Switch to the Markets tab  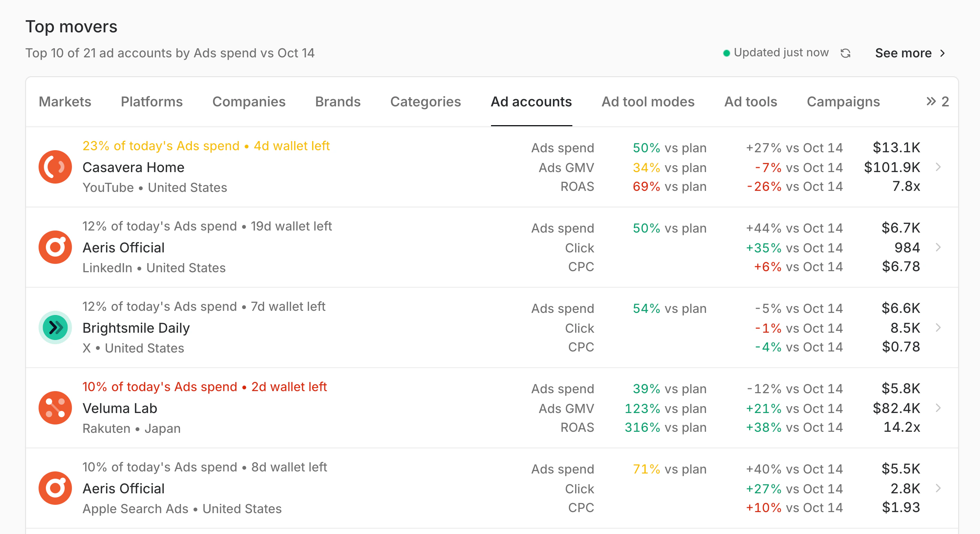[65, 102]
